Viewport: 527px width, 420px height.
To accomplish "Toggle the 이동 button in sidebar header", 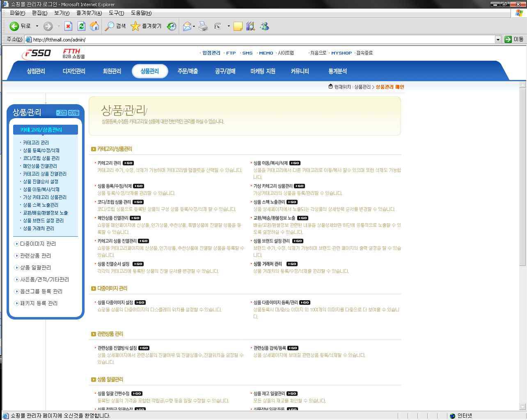I will [x=74, y=113].
